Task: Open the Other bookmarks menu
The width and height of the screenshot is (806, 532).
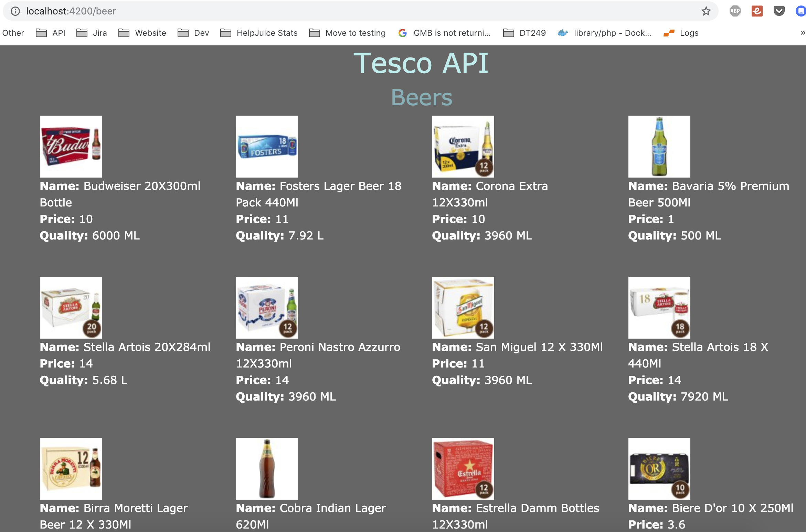Action: pos(13,33)
